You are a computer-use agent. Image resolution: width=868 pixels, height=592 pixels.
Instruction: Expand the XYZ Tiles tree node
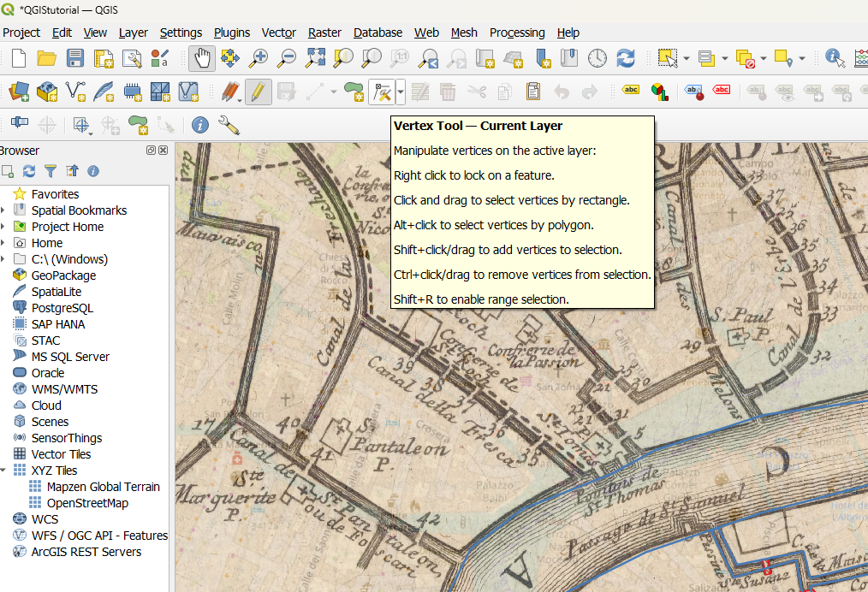[3, 471]
